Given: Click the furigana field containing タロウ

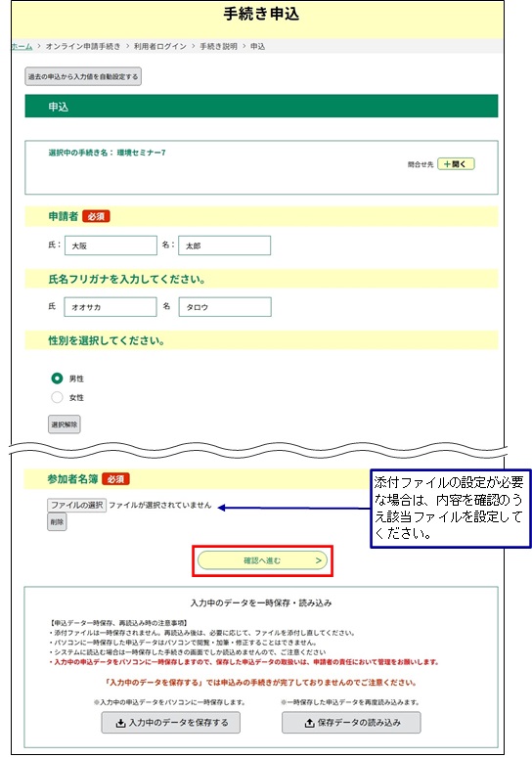Looking at the screenshot, I should click(225, 307).
